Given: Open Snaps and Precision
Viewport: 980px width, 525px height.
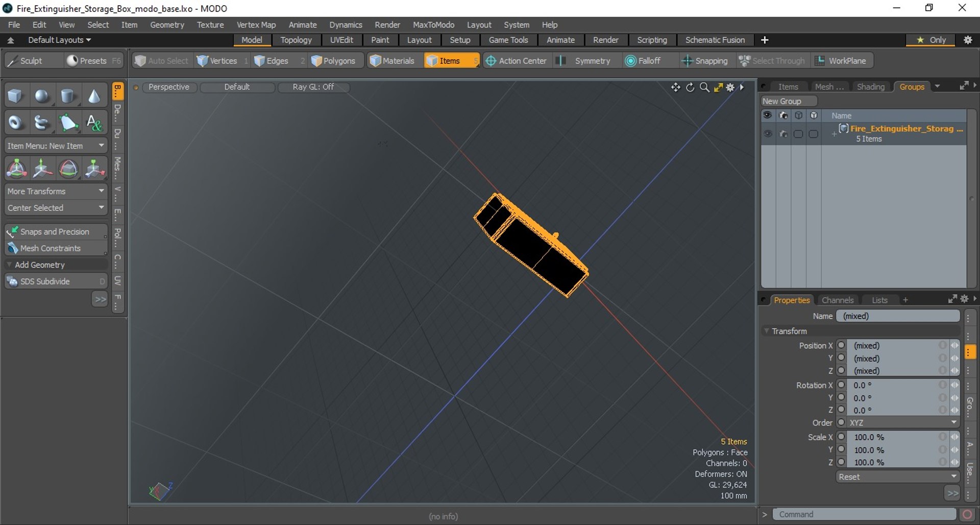Looking at the screenshot, I should pos(56,231).
